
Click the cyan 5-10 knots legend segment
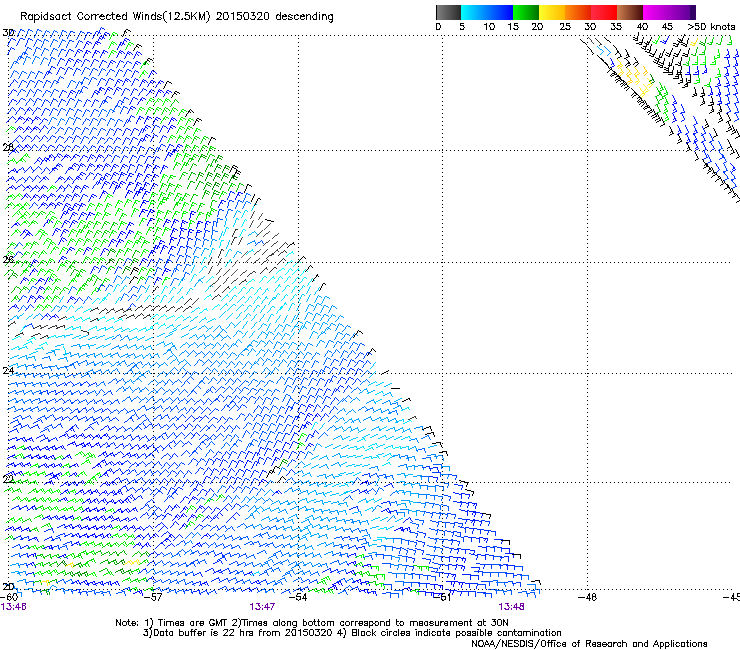[x=474, y=12]
